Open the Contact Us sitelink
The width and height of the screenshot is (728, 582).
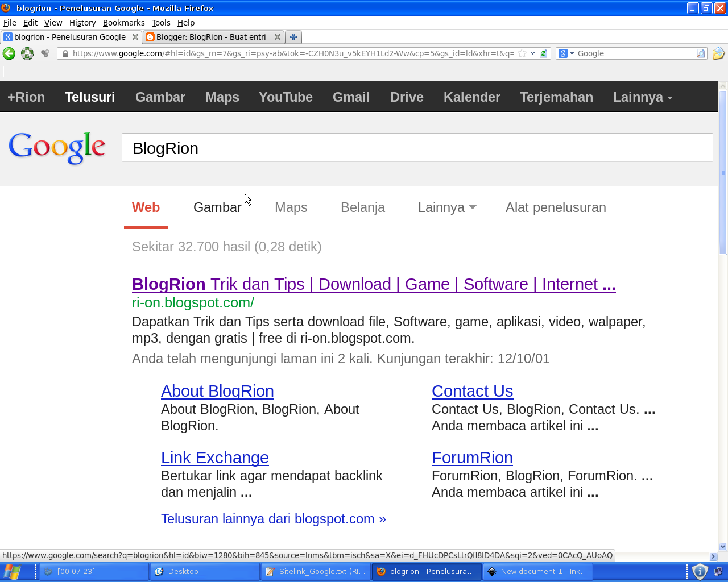click(x=472, y=391)
